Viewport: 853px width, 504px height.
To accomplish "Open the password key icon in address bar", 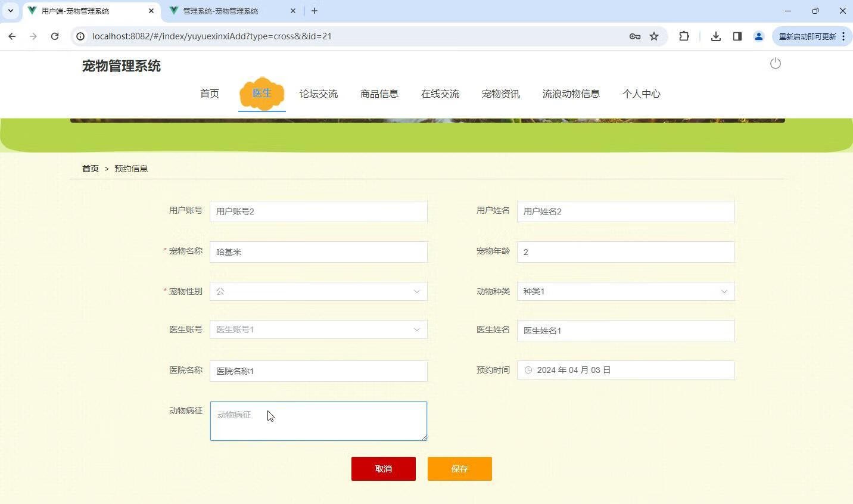I will pyautogui.click(x=634, y=36).
